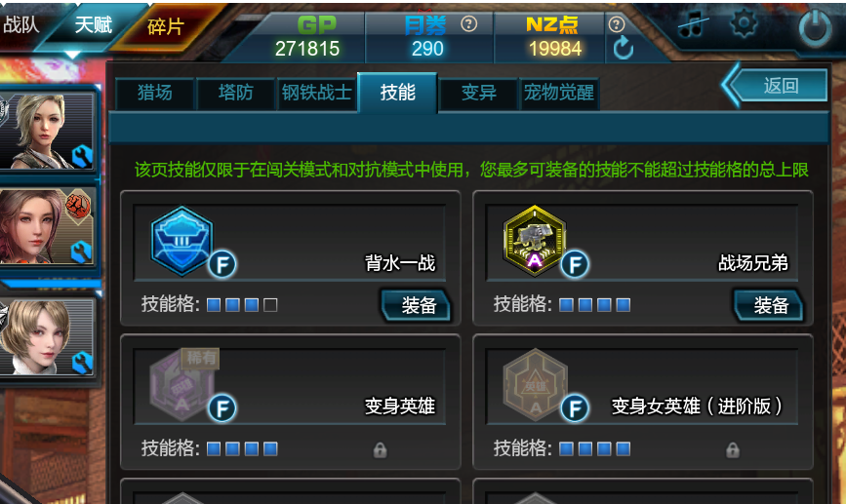846x504 pixels.
Task: Switch to the 变异 tab
Action: tap(478, 93)
